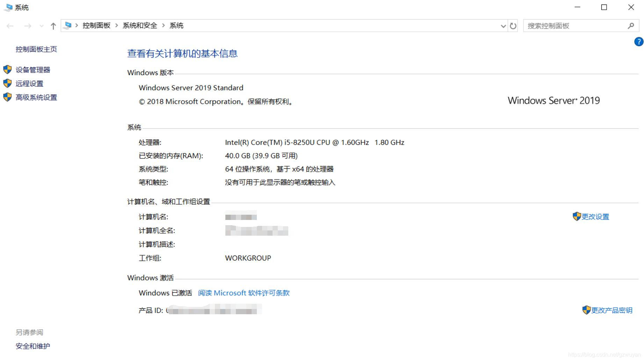Click 更改产品密钥 link
The height and width of the screenshot is (361, 644).
tap(612, 310)
